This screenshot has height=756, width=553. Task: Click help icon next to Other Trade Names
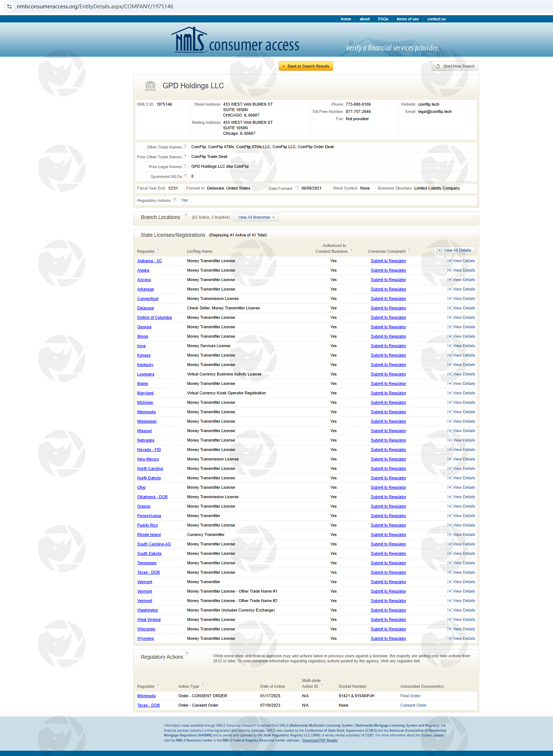tap(185, 147)
